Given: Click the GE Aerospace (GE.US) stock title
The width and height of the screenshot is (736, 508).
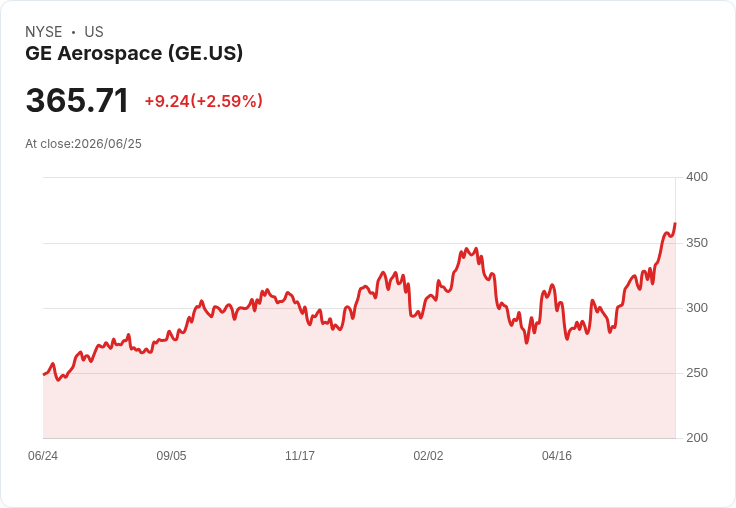Looking at the screenshot, I should coord(134,53).
